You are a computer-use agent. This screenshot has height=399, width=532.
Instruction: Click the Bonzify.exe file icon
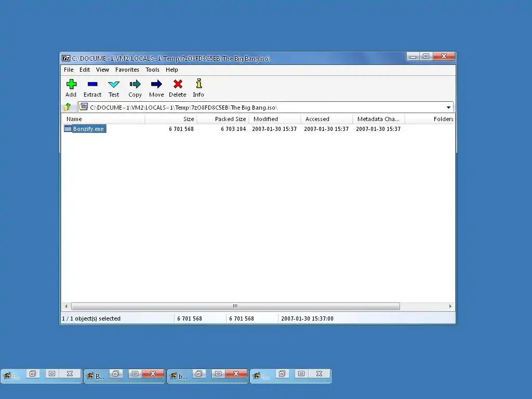click(x=68, y=129)
